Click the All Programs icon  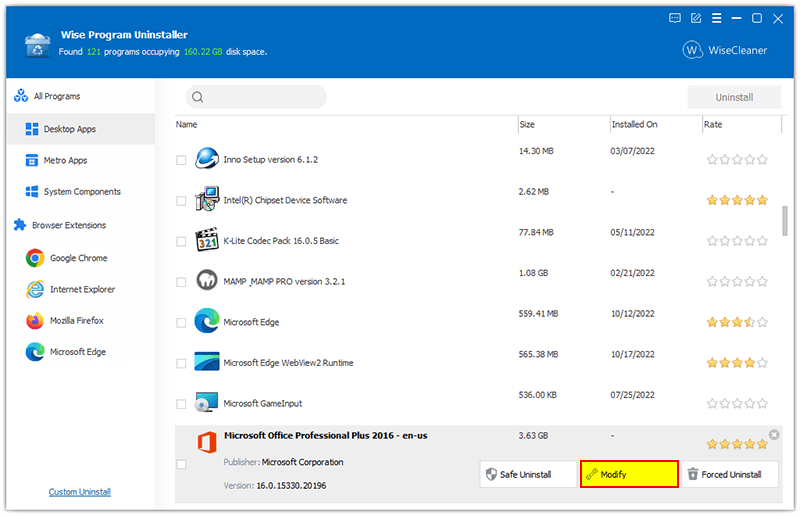click(21, 96)
